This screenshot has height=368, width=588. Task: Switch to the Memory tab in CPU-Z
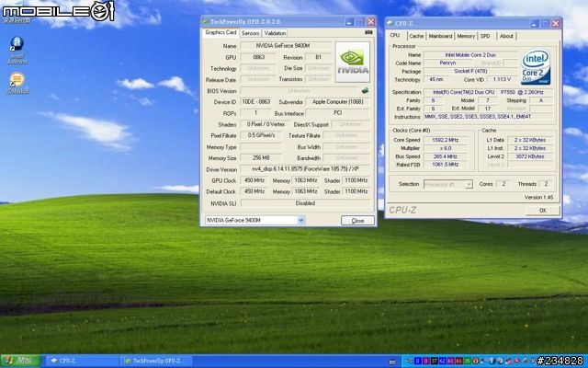466,37
